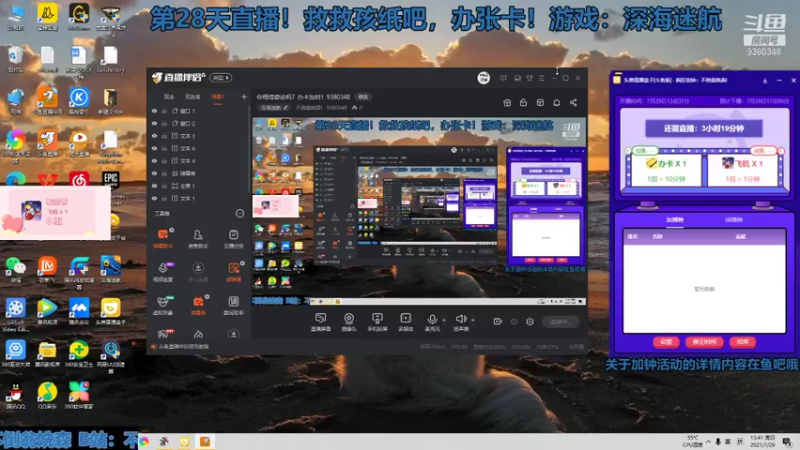Image resolution: width=800 pixels, height=450 pixels.
Task: Open the 多人连麦 download tool
Action: pos(198,272)
